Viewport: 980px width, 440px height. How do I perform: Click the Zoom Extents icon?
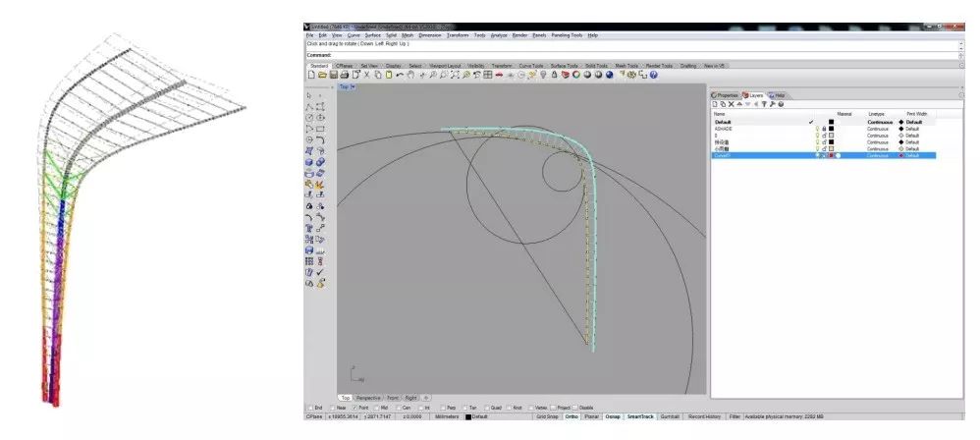455,75
